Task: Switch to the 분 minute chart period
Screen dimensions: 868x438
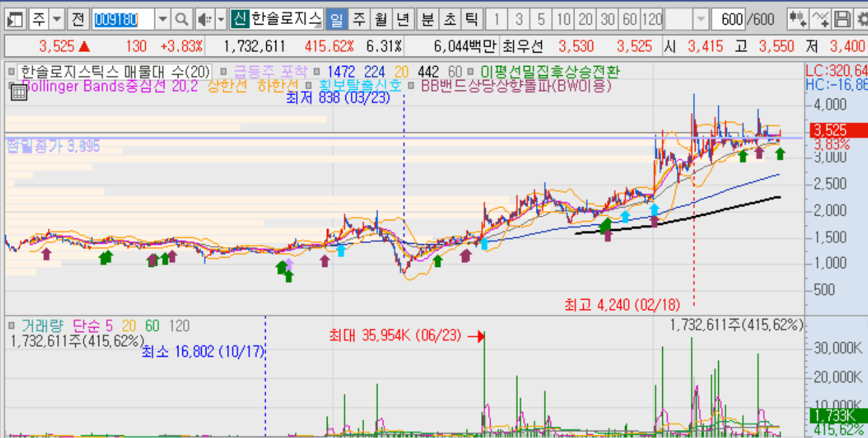Action: (428, 20)
